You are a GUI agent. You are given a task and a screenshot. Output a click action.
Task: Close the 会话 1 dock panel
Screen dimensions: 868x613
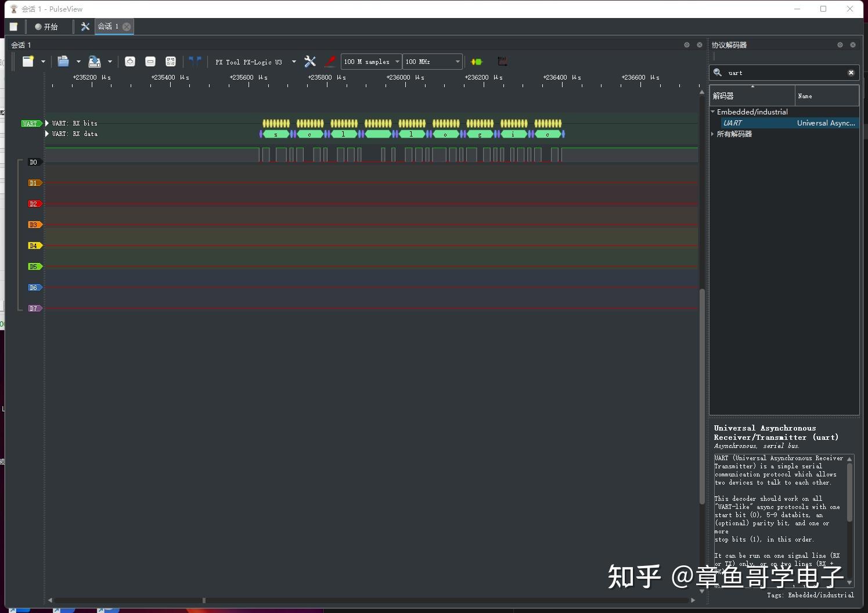pyautogui.click(x=700, y=45)
